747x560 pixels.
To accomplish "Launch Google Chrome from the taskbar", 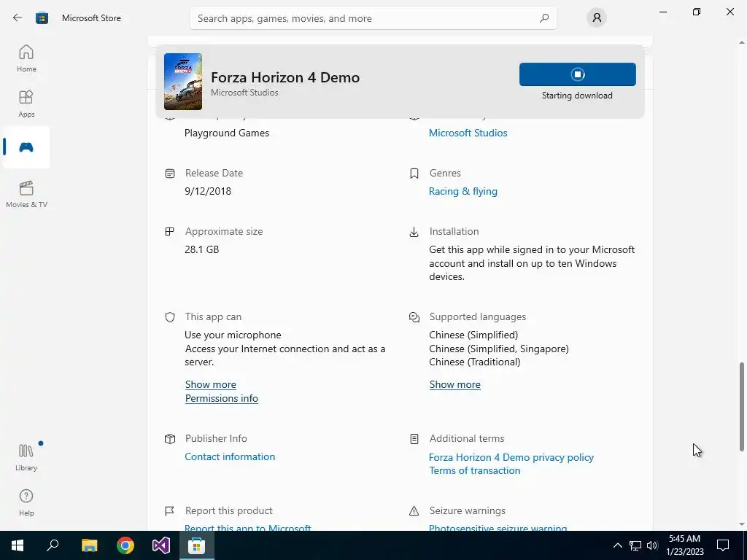I will pos(125,545).
